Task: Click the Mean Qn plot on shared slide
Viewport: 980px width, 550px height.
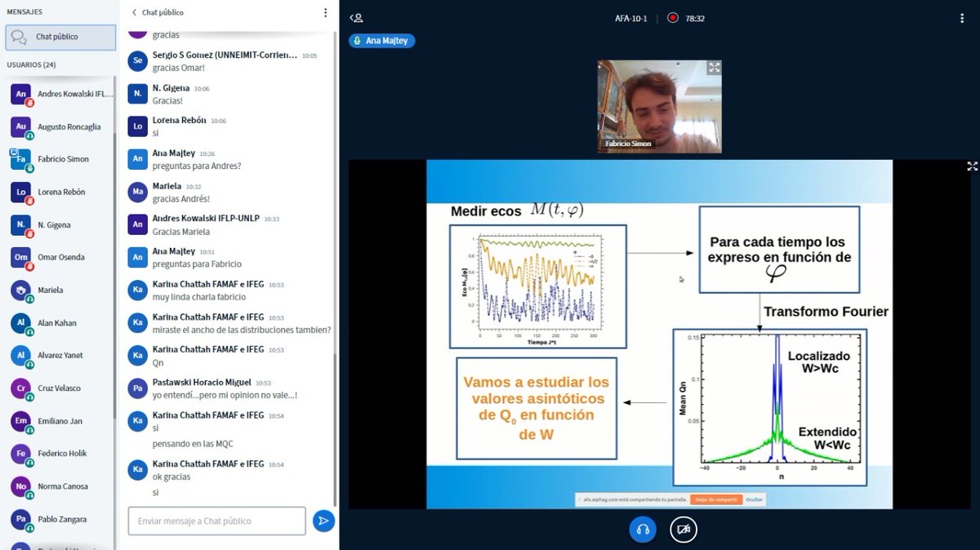Action: tap(769, 406)
